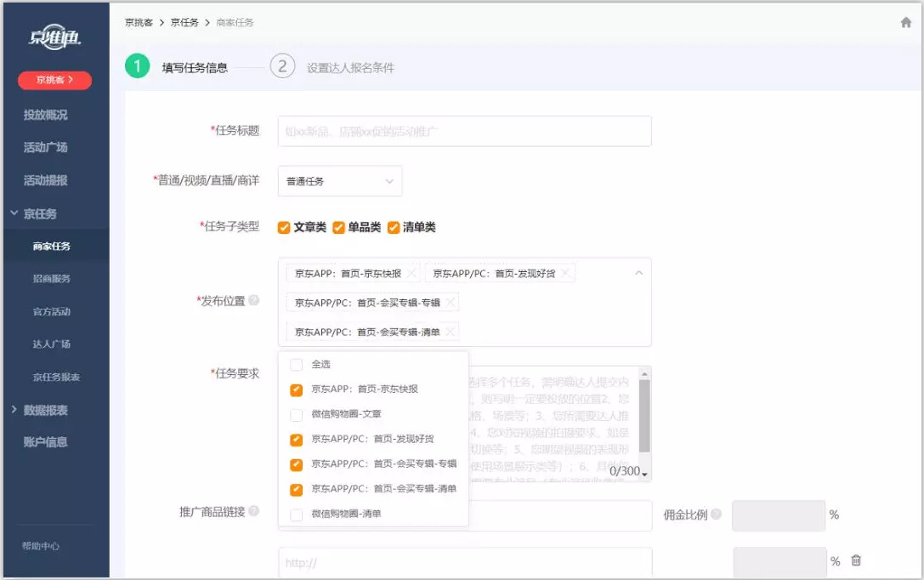
Task: Open the 普通任务 task type dropdown
Action: pos(340,181)
